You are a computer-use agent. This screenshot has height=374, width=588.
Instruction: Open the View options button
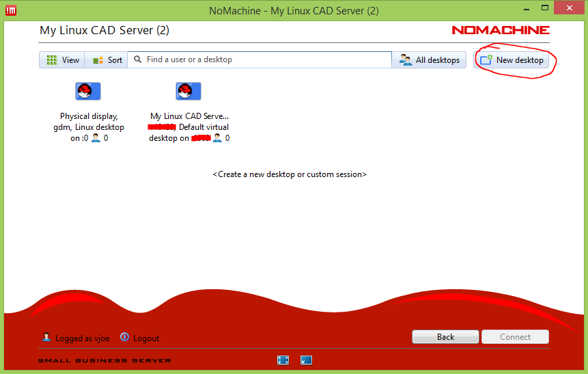click(x=62, y=60)
